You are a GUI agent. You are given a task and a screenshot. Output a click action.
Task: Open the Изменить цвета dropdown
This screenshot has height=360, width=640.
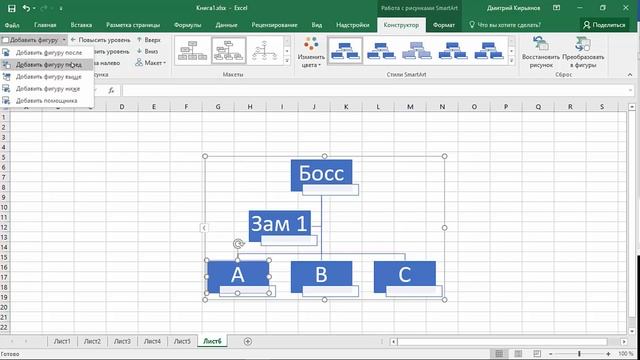pos(311,52)
